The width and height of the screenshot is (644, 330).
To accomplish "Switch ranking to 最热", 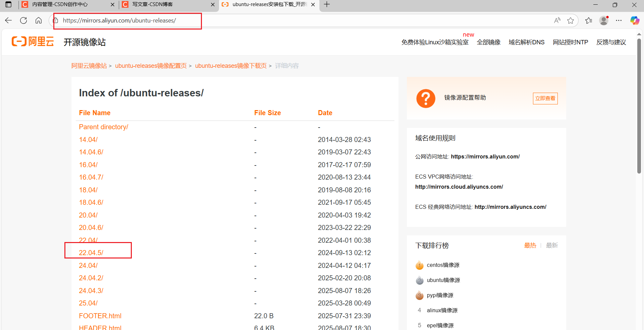I will [x=530, y=245].
